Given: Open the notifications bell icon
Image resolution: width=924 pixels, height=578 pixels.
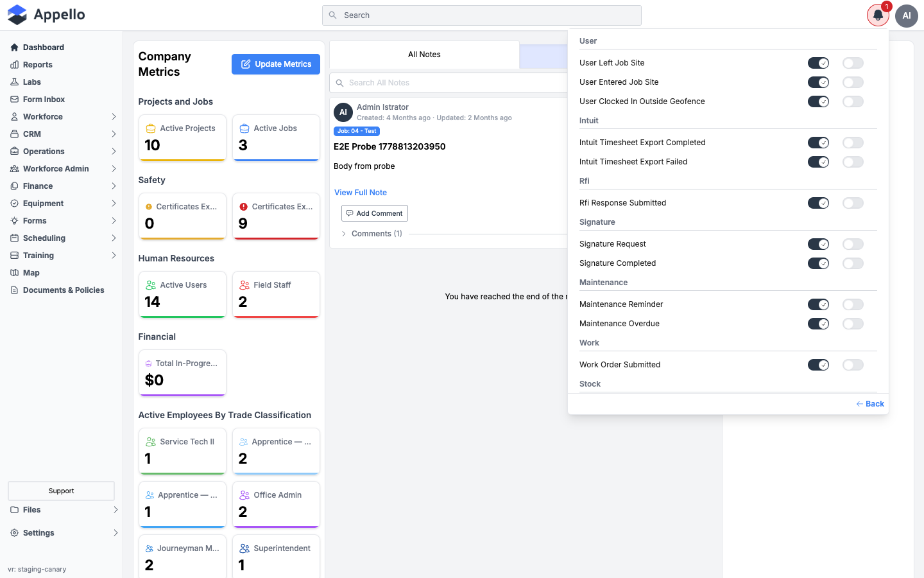Looking at the screenshot, I should [x=878, y=15].
